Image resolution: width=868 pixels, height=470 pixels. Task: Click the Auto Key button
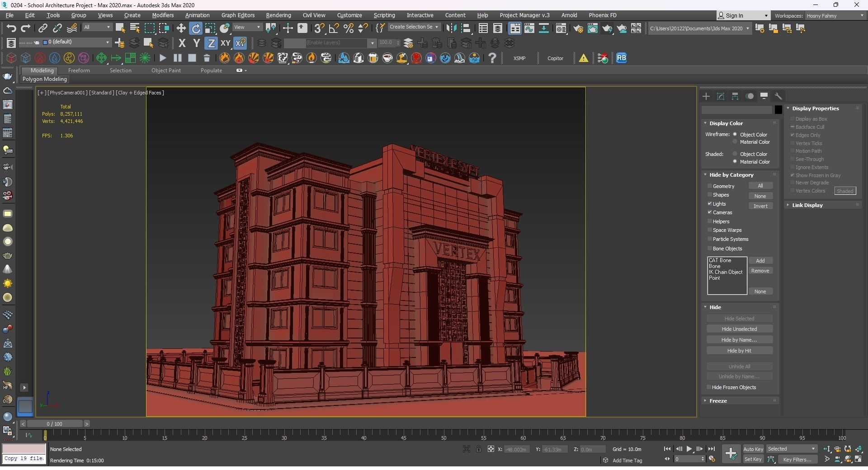tap(753, 449)
